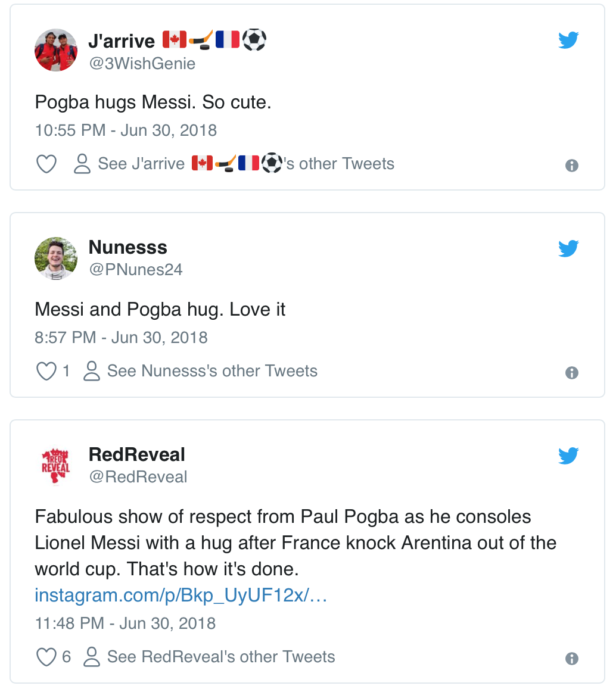
Task: Click the profile person icon beside Nunesss's follow link
Action: pyautogui.click(x=91, y=370)
